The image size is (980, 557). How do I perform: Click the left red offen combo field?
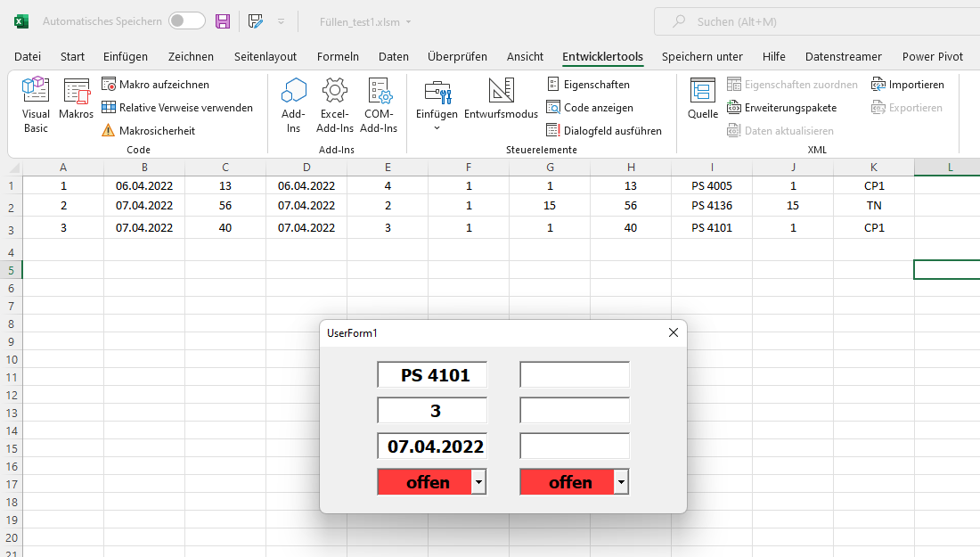tap(425, 482)
